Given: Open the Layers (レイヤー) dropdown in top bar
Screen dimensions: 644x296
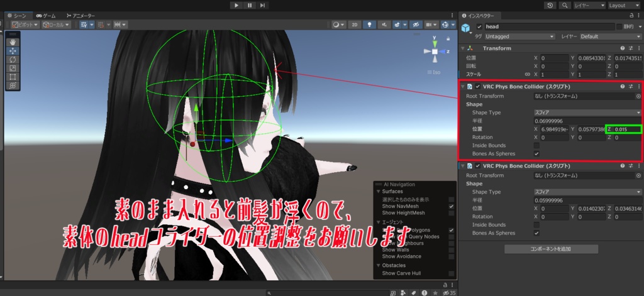Looking at the screenshot, I should point(589,5).
